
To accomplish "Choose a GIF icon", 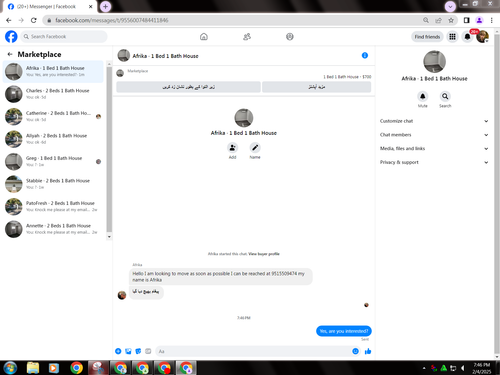I will point(148,351).
